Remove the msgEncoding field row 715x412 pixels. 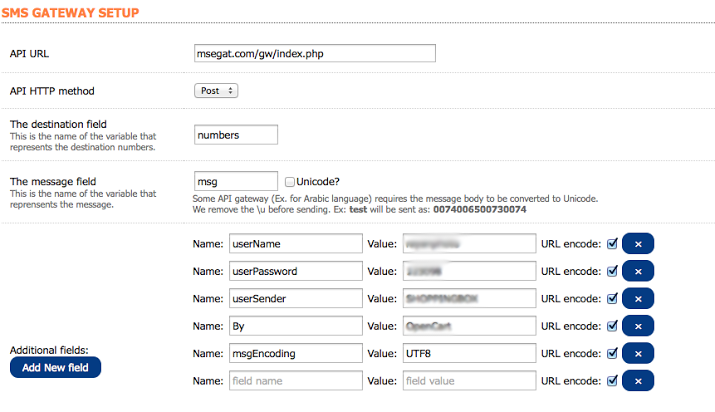point(637,353)
